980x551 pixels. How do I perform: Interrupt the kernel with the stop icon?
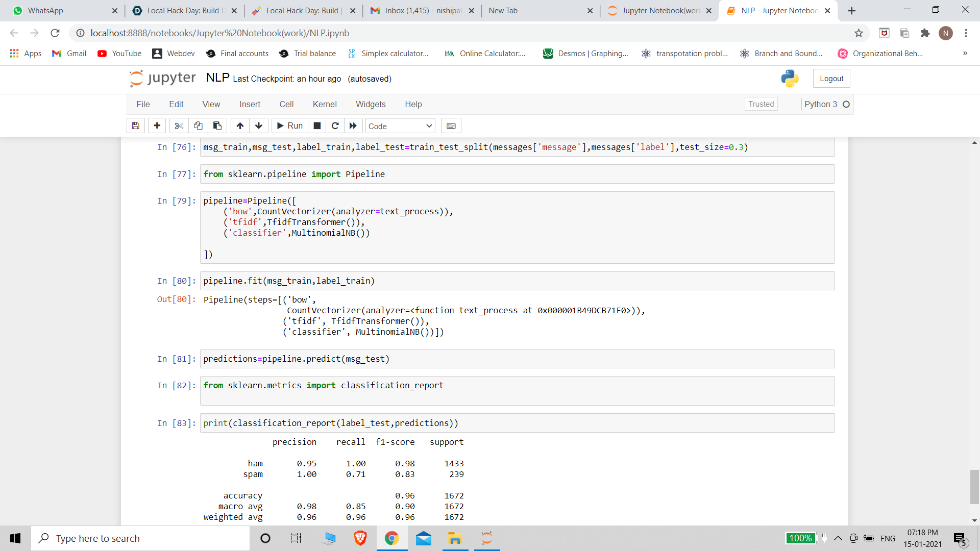coord(316,126)
